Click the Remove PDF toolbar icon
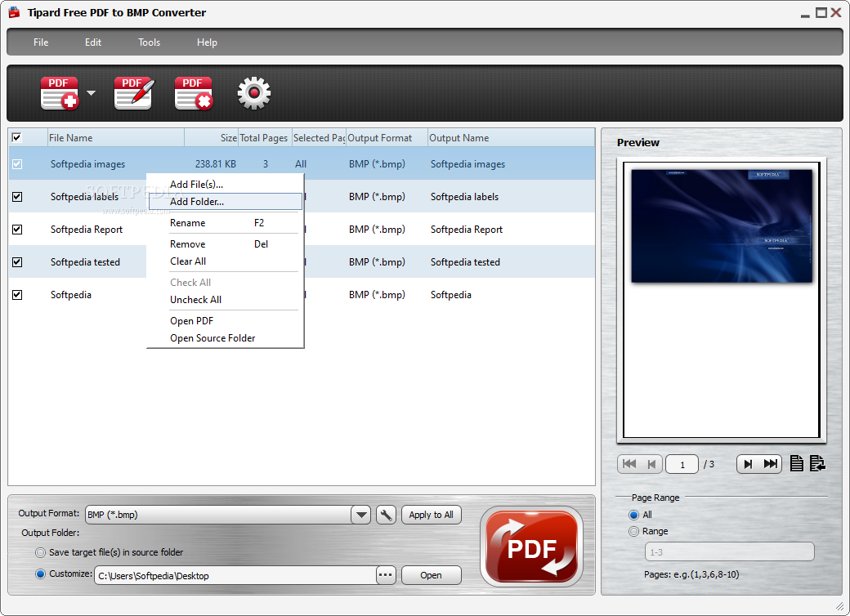This screenshot has height=616, width=850. (194, 93)
